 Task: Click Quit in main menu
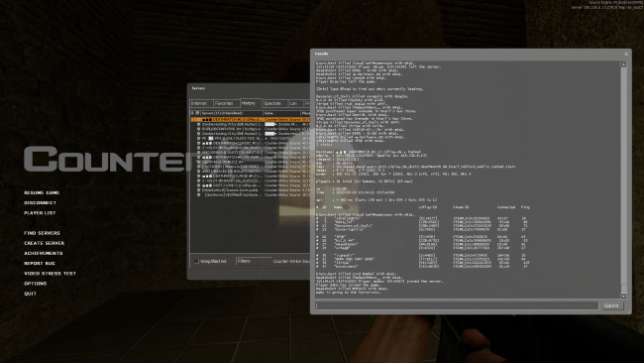pyautogui.click(x=30, y=294)
